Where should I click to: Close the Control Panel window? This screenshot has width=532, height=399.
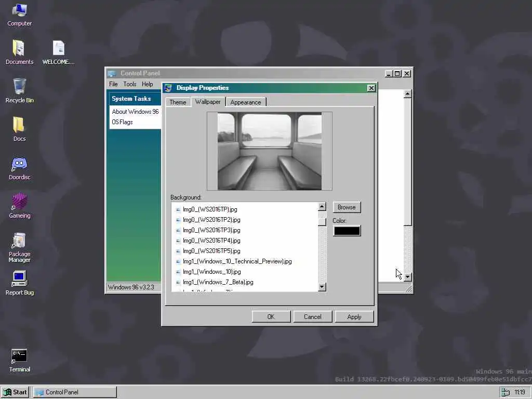click(x=407, y=73)
